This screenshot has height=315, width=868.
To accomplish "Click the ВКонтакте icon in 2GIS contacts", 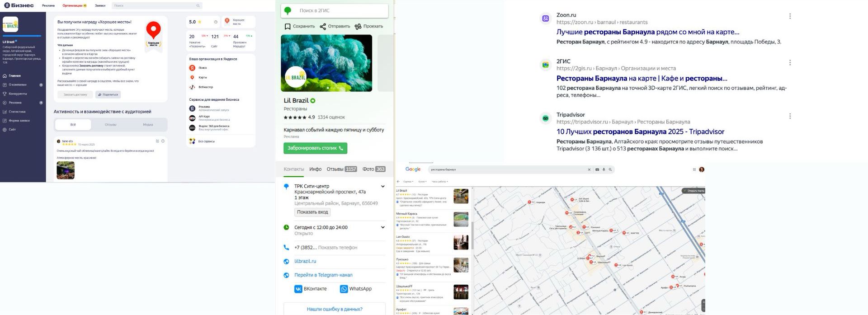I will click(x=298, y=289).
